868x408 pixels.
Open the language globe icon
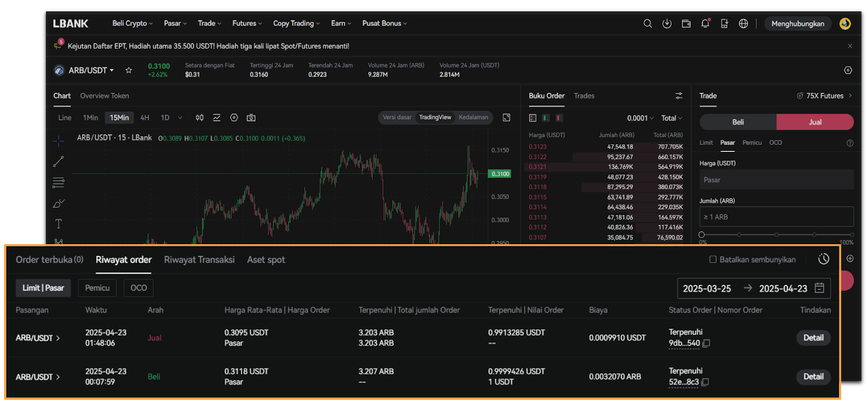(743, 24)
